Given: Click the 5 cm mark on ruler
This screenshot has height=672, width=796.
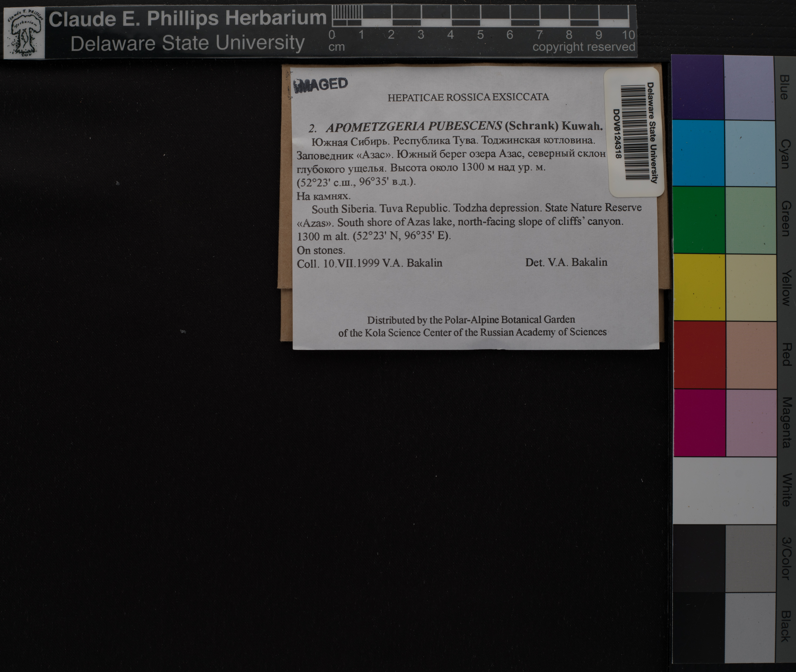Looking at the screenshot, I should (480, 35).
